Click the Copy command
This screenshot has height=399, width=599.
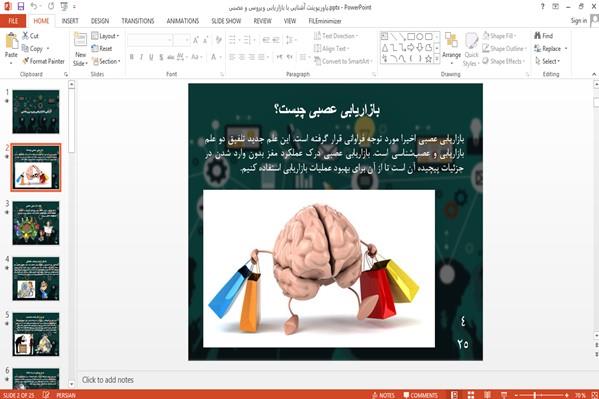[32, 49]
